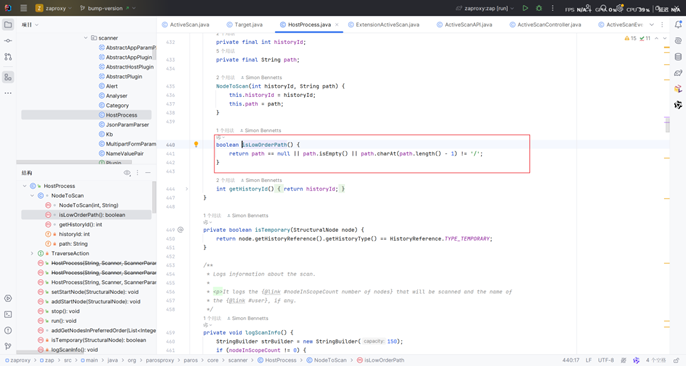
Task: Run zaproxy:zap configuration with green play
Action: [x=525, y=8]
